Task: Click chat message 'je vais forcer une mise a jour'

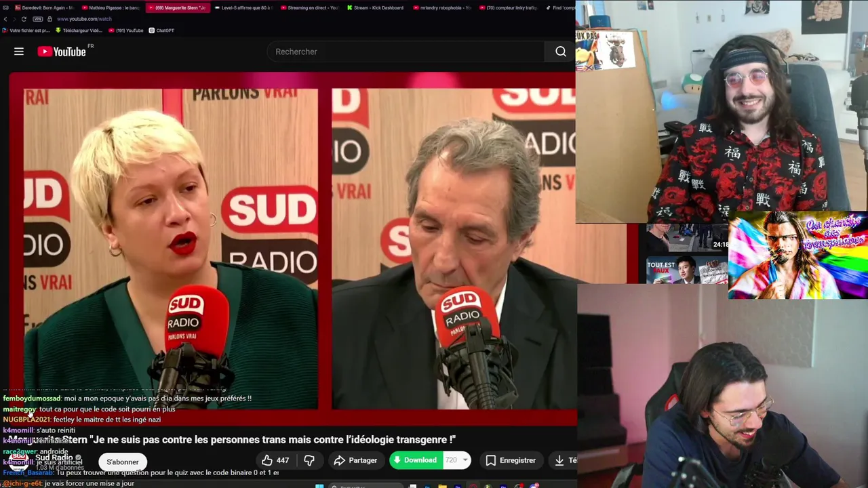Action: click(x=68, y=484)
